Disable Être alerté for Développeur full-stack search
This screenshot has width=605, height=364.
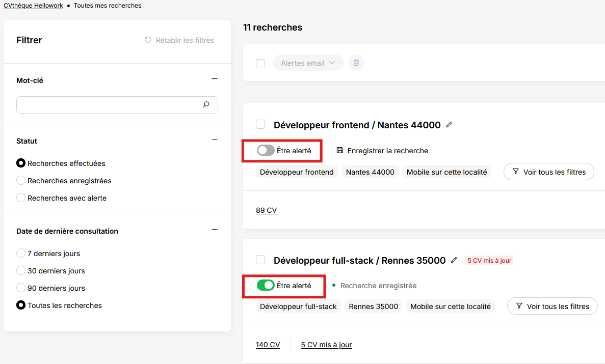[x=266, y=285]
